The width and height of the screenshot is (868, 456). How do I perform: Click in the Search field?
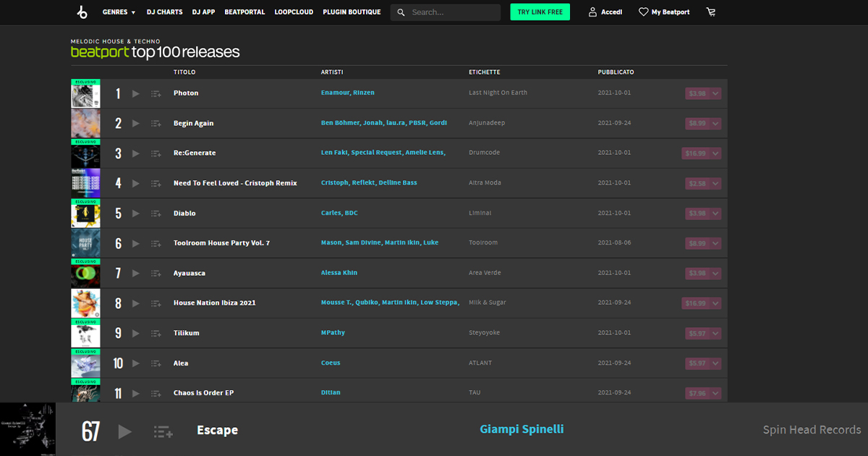point(446,12)
